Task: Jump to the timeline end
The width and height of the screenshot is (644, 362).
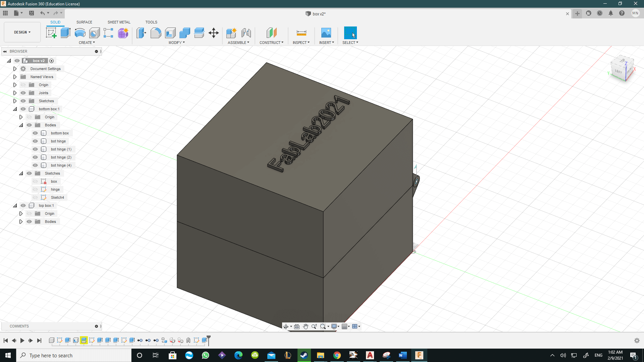Action: pyautogui.click(x=39, y=341)
